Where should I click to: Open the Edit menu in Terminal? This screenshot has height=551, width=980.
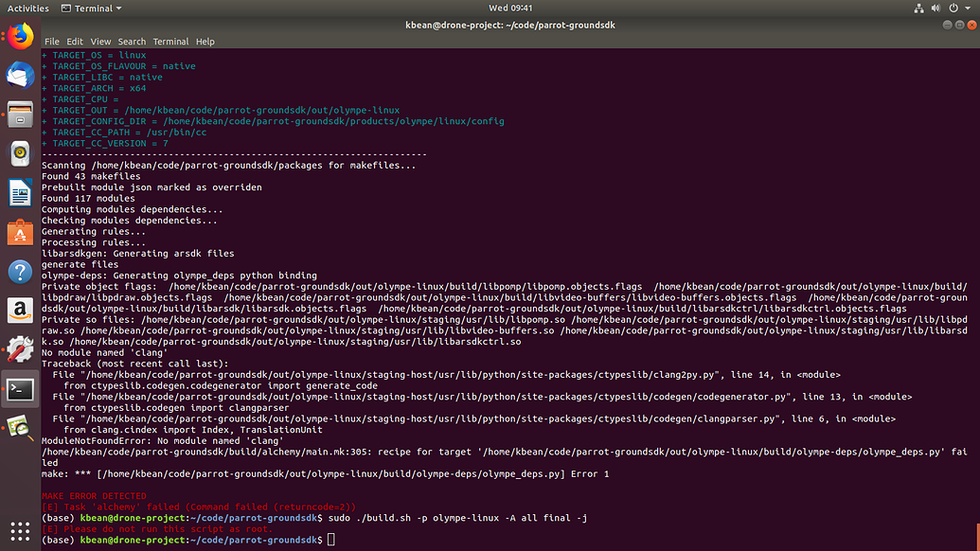[74, 41]
